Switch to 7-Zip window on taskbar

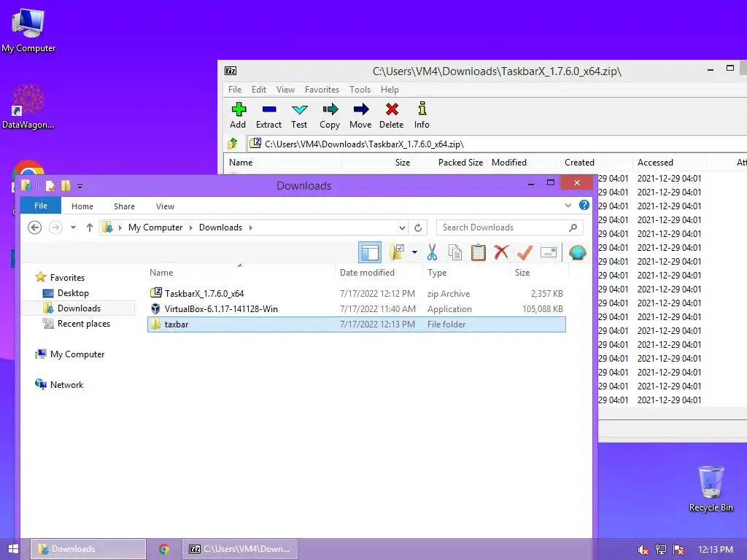click(239, 549)
